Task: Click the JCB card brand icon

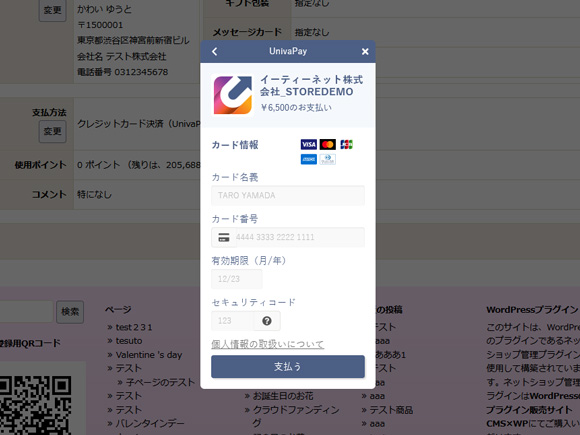Action: (347, 144)
